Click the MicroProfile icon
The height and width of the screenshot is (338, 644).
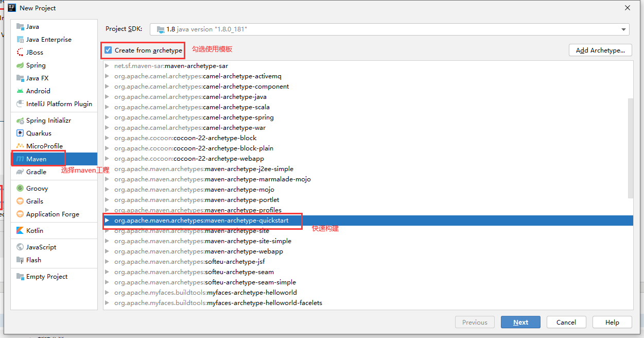pos(20,146)
